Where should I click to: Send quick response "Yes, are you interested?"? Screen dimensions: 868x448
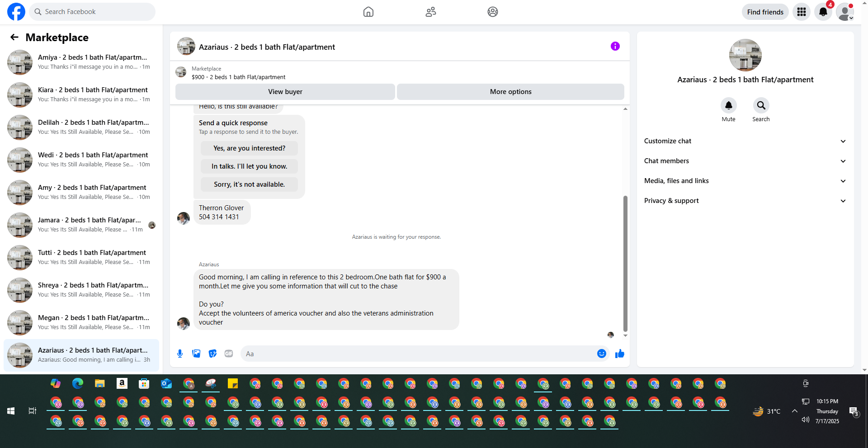(x=250, y=148)
